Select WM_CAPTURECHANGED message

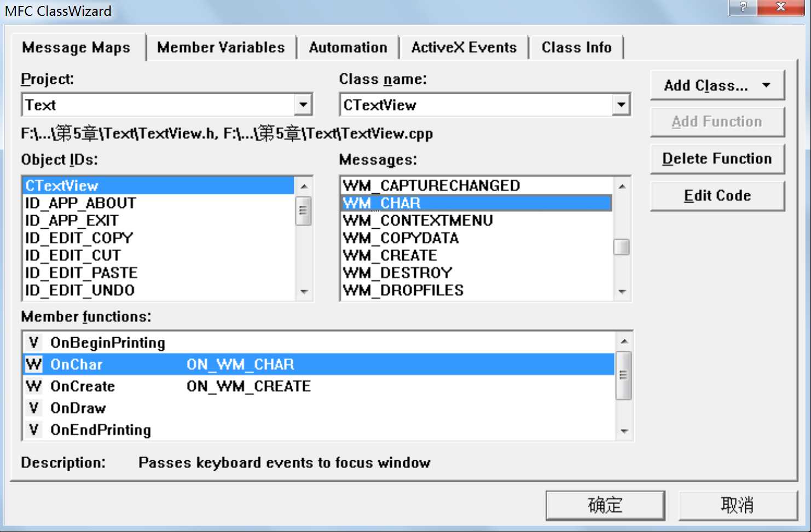[x=477, y=186]
